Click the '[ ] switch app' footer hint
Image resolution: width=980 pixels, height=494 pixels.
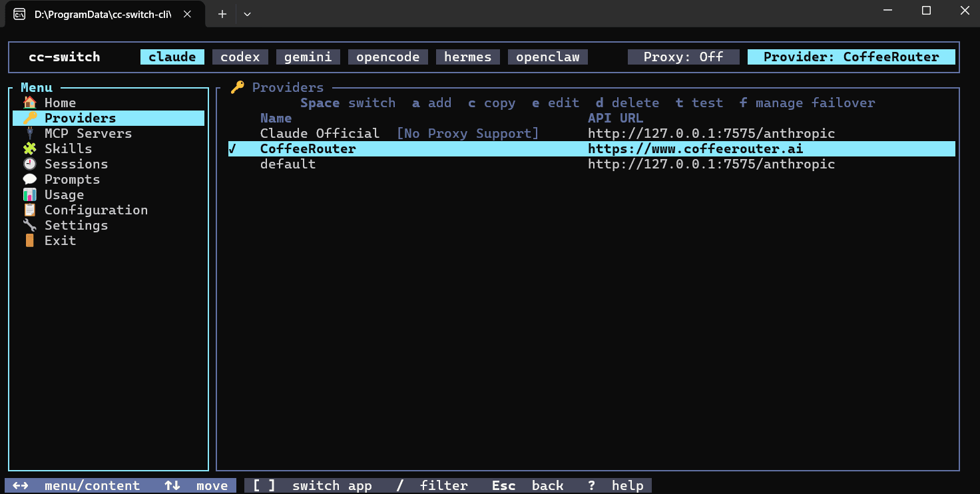312,485
